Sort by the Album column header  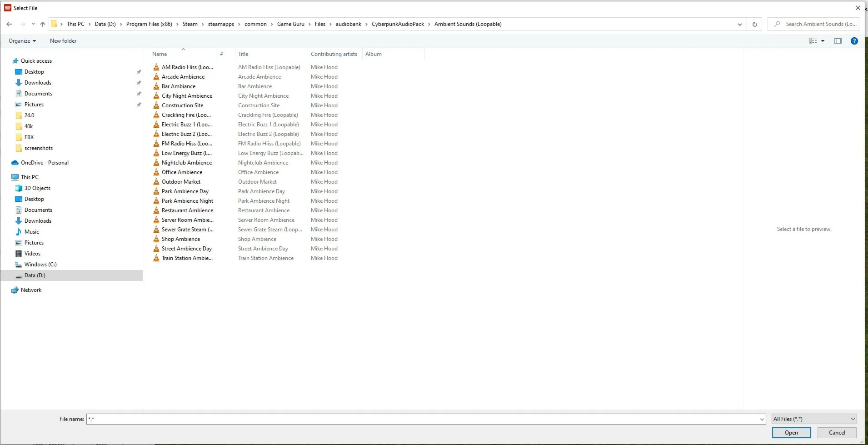tap(393, 54)
